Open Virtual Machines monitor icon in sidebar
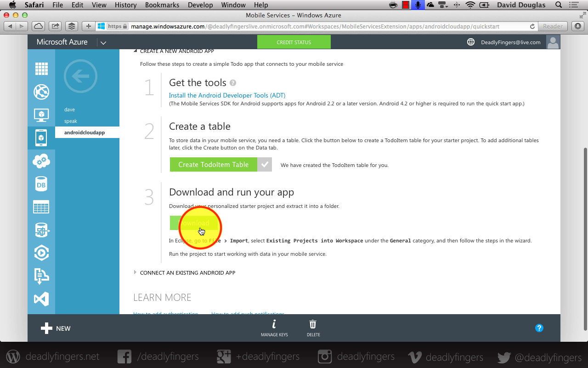This screenshot has height=368, width=588. click(x=41, y=115)
